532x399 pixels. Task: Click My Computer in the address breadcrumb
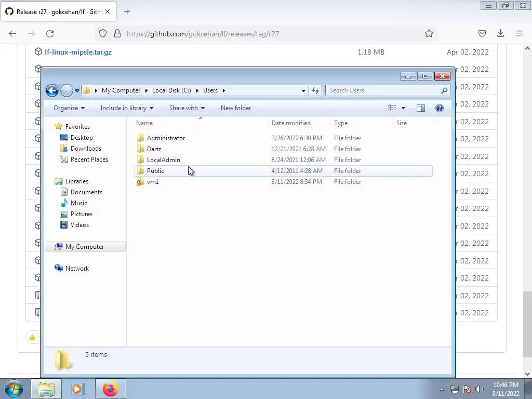121,90
